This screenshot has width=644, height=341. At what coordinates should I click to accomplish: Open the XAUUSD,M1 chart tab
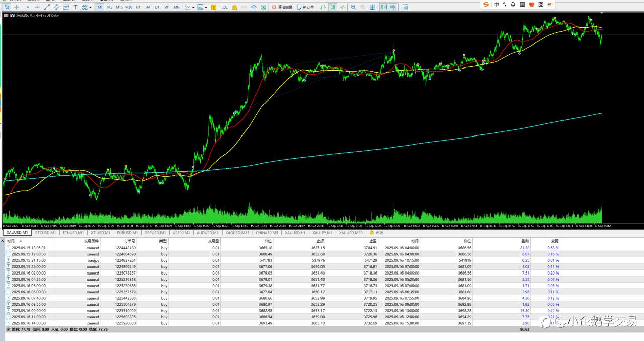[x=17, y=233]
